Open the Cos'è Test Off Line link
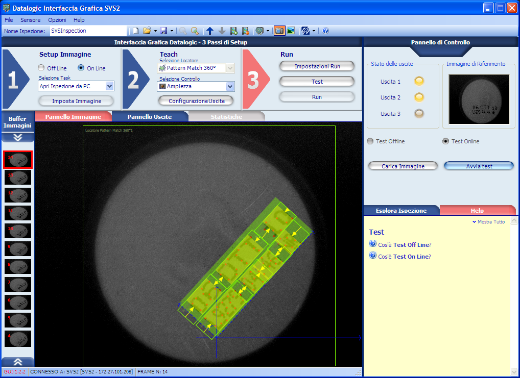This screenshot has height=378, width=520. pos(404,245)
